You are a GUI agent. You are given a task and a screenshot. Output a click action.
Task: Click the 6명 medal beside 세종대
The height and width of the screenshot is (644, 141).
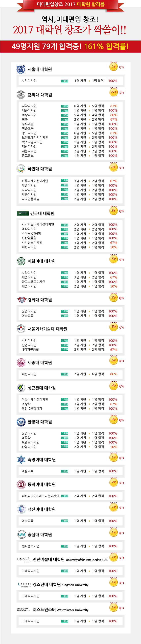click(113, 360)
